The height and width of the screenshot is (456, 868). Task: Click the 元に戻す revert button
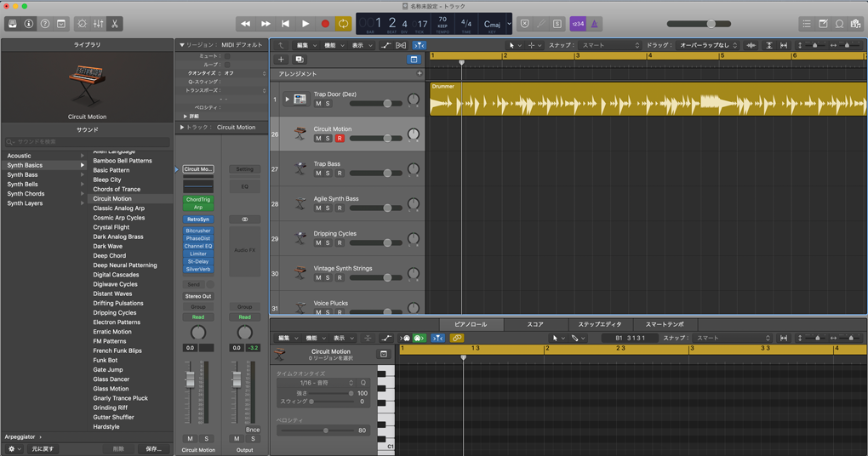(42, 449)
